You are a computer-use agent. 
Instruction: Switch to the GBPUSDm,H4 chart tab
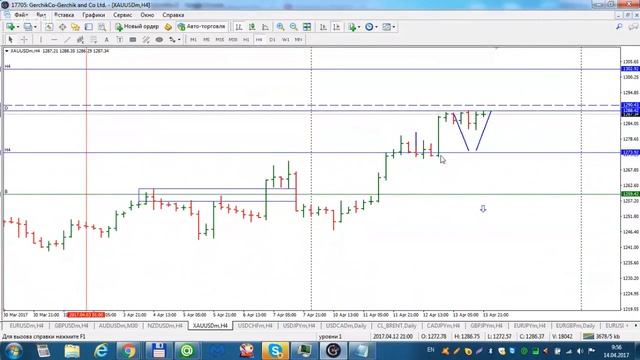tap(71, 326)
